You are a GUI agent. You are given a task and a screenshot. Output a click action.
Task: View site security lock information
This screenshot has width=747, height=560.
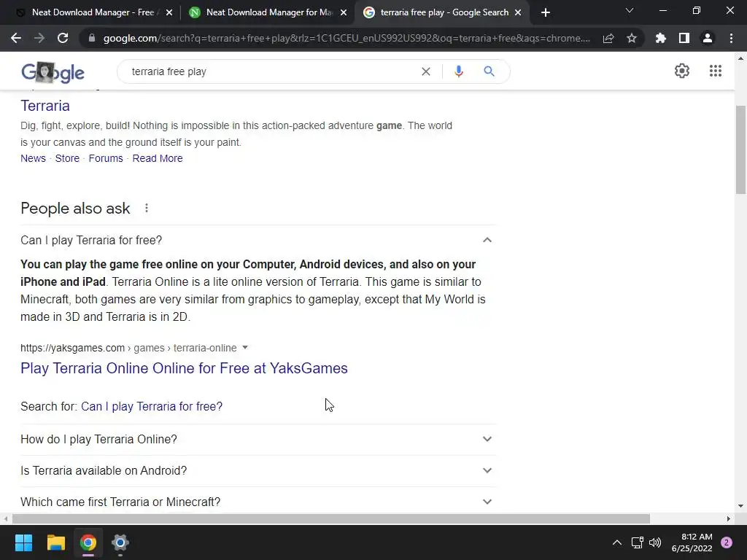[x=92, y=38]
